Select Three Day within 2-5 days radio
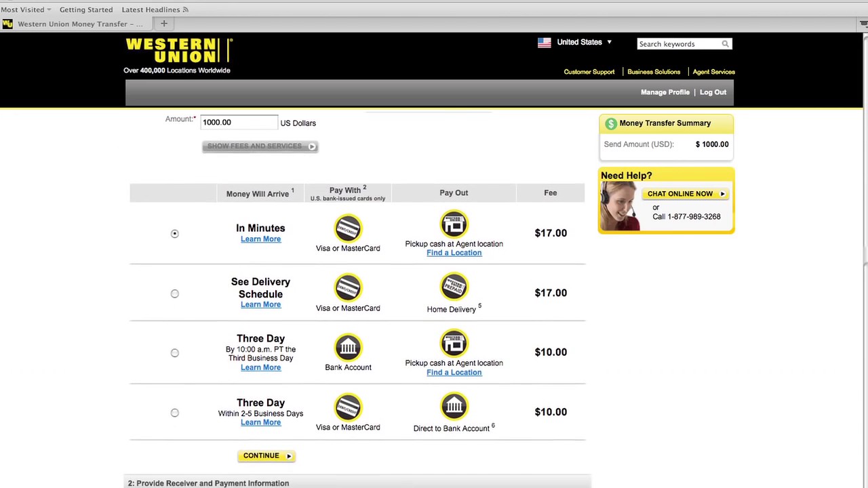868x488 pixels. 174,413
